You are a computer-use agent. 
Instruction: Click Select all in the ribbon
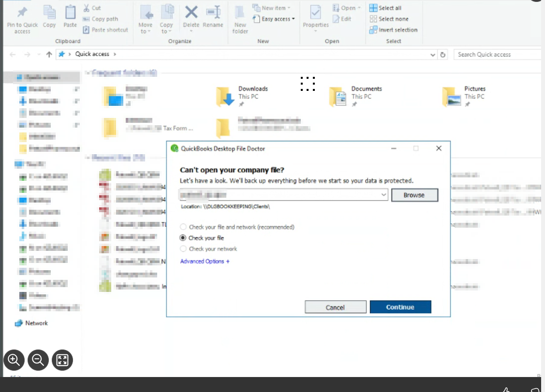tap(385, 8)
